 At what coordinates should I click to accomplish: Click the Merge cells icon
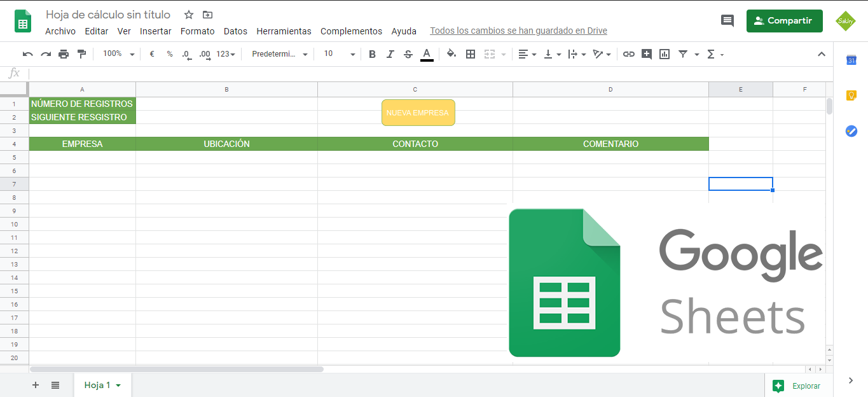click(x=489, y=54)
